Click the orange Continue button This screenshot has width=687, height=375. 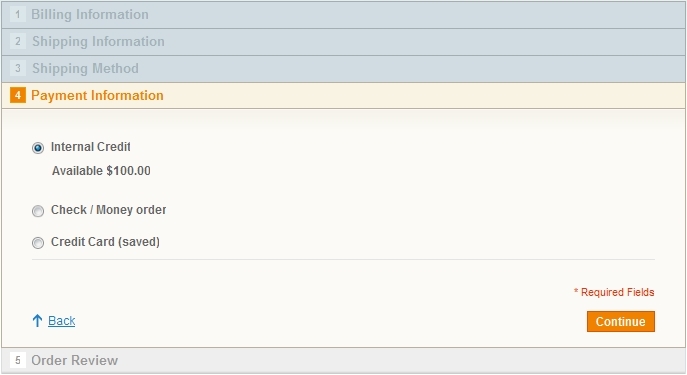(621, 322)
